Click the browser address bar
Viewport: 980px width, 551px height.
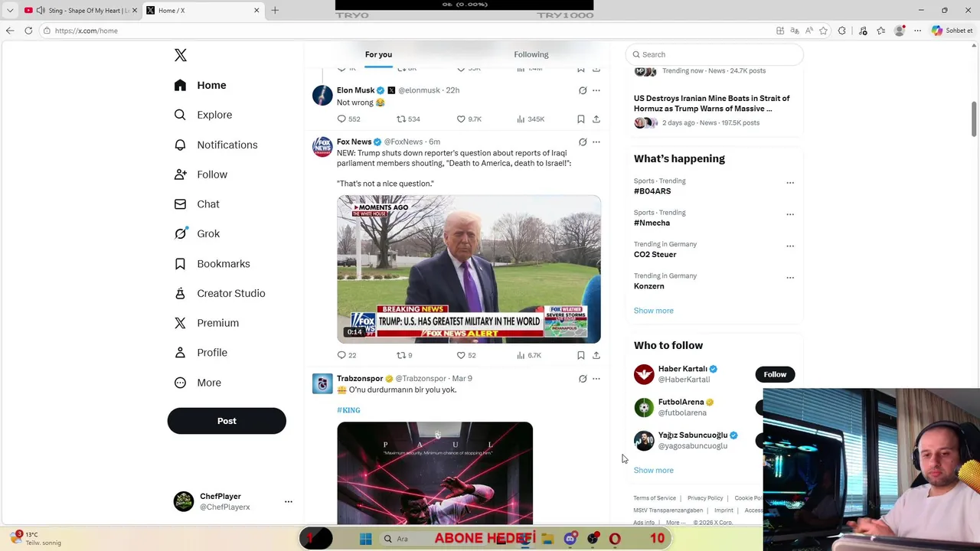[x=406, y=31]
